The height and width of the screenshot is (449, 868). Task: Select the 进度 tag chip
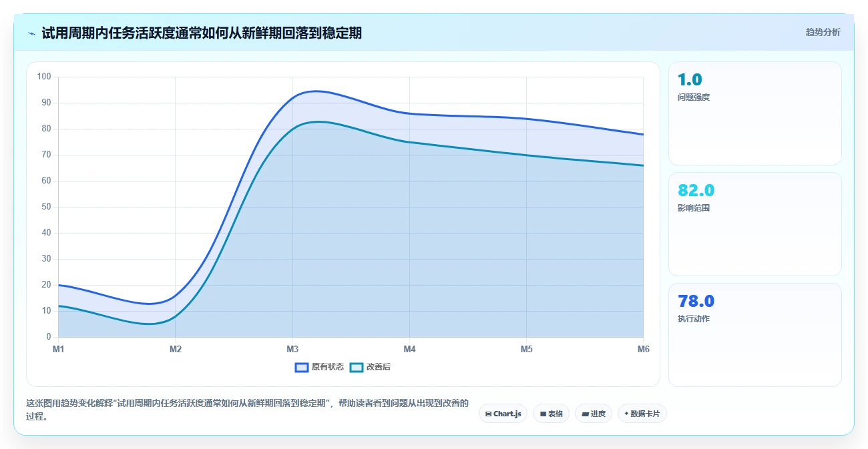(x=593, y=414)
